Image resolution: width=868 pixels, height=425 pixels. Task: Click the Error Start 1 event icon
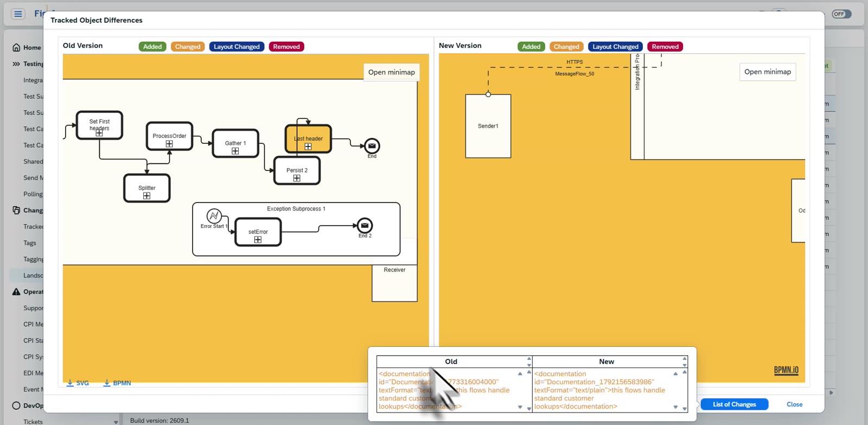point(214,216)
